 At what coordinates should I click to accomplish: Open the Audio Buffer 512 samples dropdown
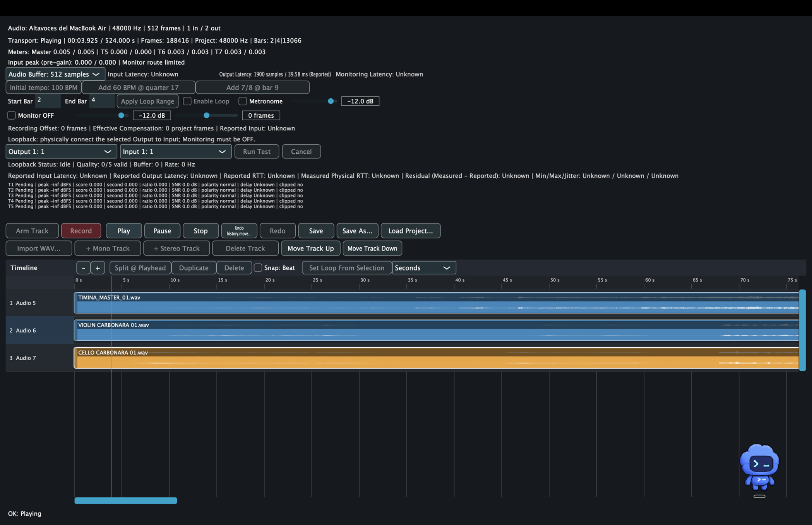pos(56,74)
